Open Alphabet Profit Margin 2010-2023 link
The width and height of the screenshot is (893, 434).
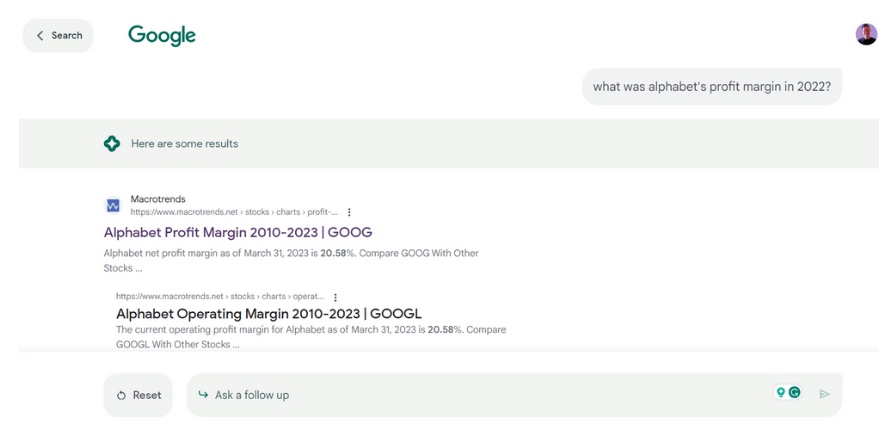coord(238,232)
